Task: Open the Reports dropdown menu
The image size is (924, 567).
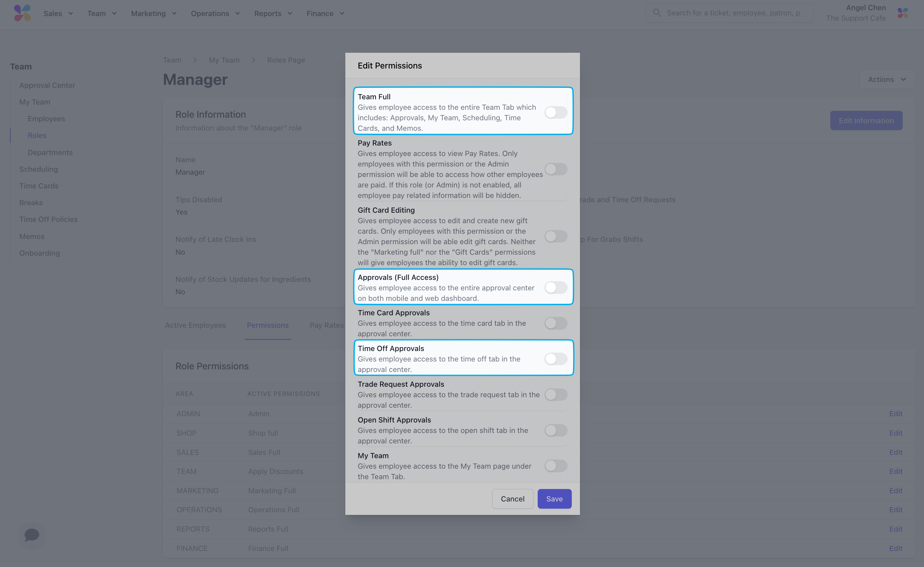Action: 273,13
